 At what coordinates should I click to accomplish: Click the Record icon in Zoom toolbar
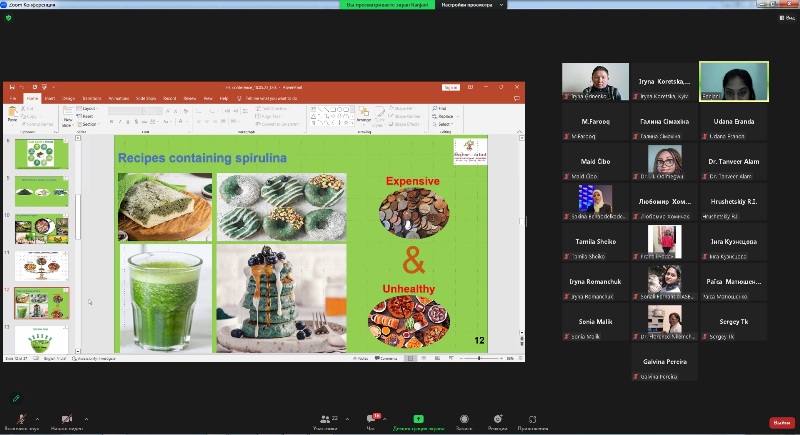(464, 419)
